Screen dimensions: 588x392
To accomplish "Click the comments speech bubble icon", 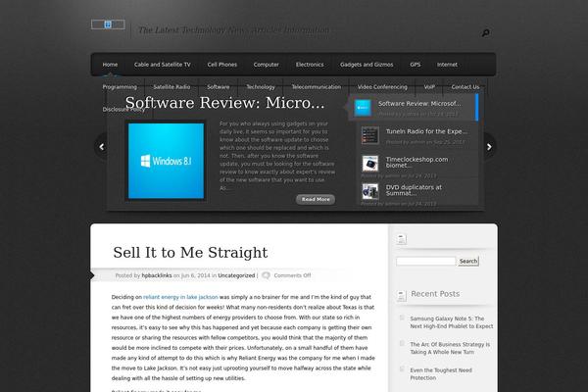I will [x=266, y=275].
